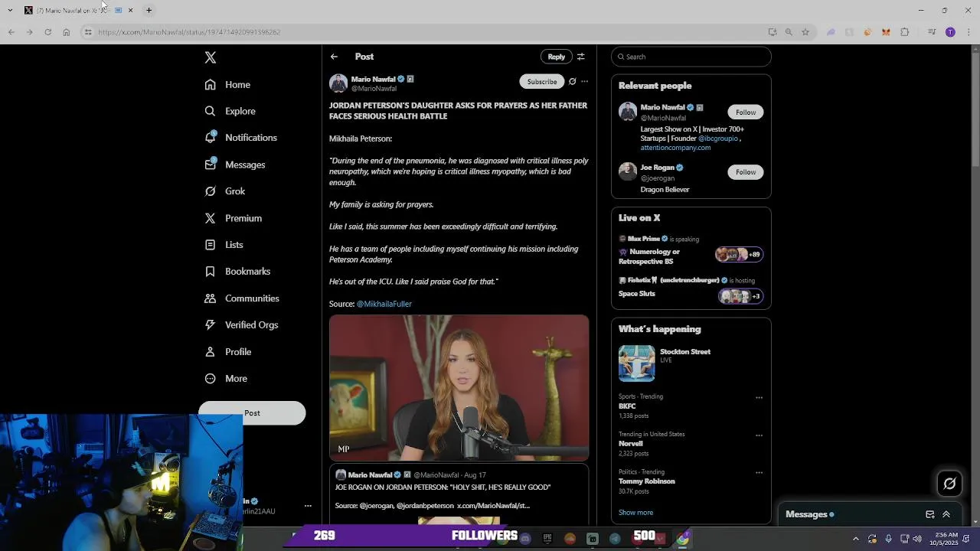
Task: Open the three-dot menu on the post
Action: (x=584, y=81)
